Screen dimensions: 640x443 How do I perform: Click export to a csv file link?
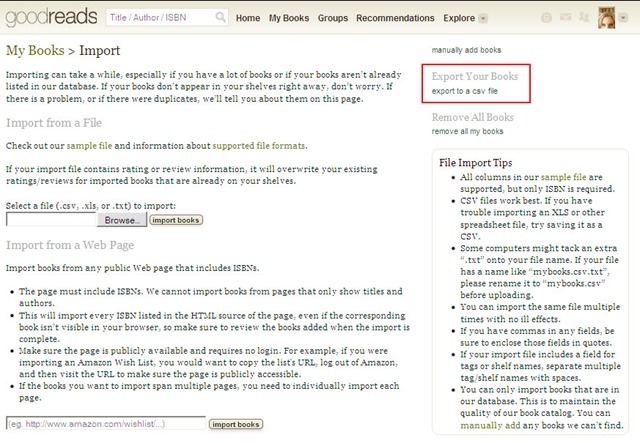[x=464, y=91]
